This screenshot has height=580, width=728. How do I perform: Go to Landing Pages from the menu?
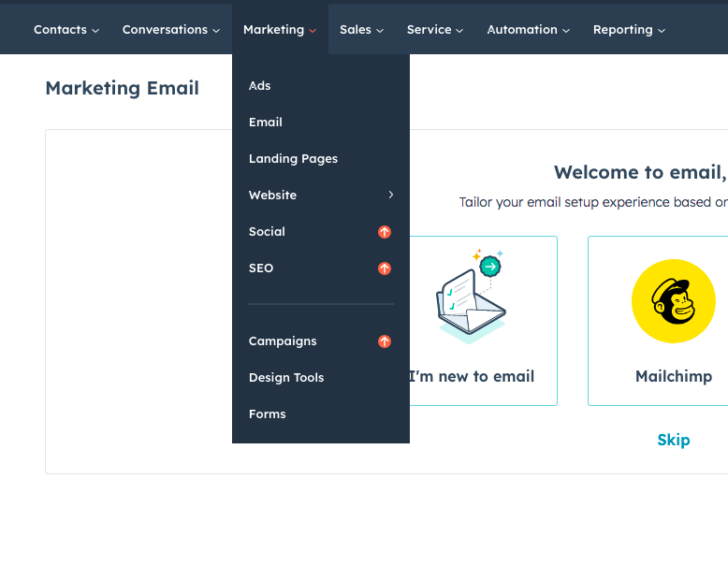[x=293, y=159]
